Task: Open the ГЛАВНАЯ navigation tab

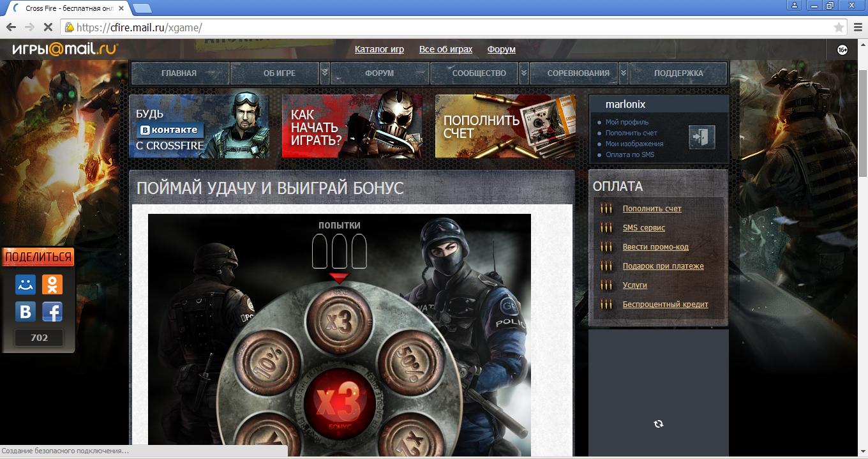Action: click(x=179, y=73)
